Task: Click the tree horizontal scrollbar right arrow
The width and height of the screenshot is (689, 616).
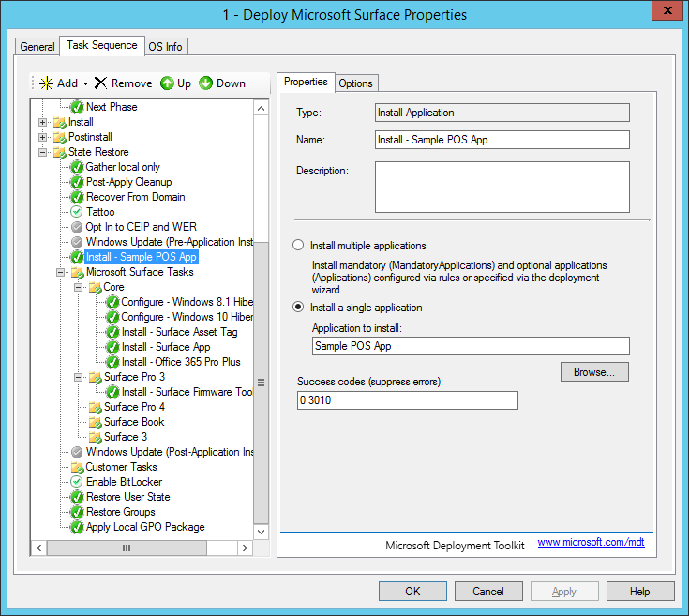Action: point(245,548)
